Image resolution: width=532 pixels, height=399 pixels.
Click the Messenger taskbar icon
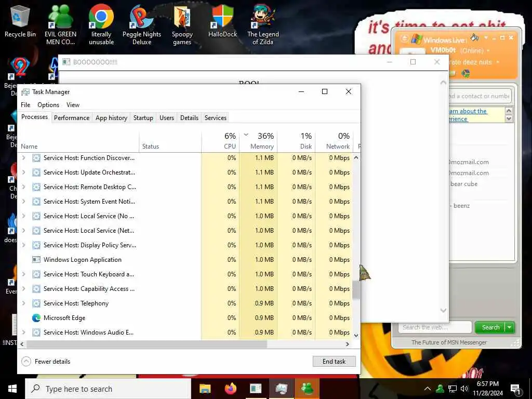307,389
